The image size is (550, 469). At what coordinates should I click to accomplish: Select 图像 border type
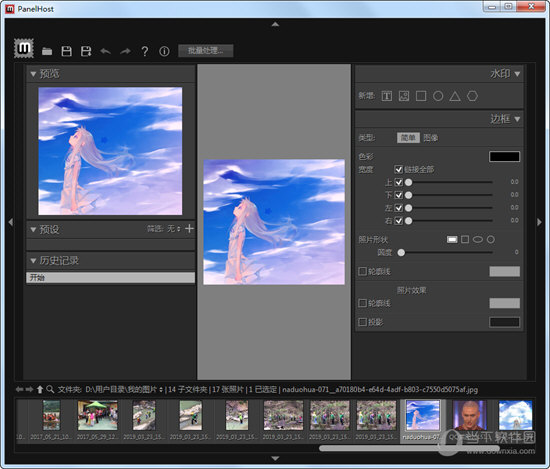430,138
